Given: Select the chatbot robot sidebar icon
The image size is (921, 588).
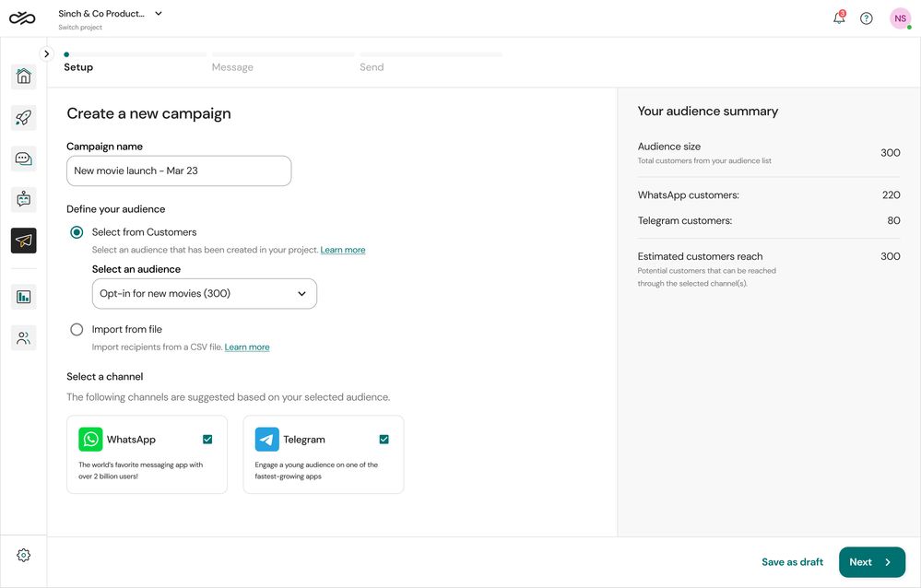Looking at the screenshot, I should click(x=24, y=199).
